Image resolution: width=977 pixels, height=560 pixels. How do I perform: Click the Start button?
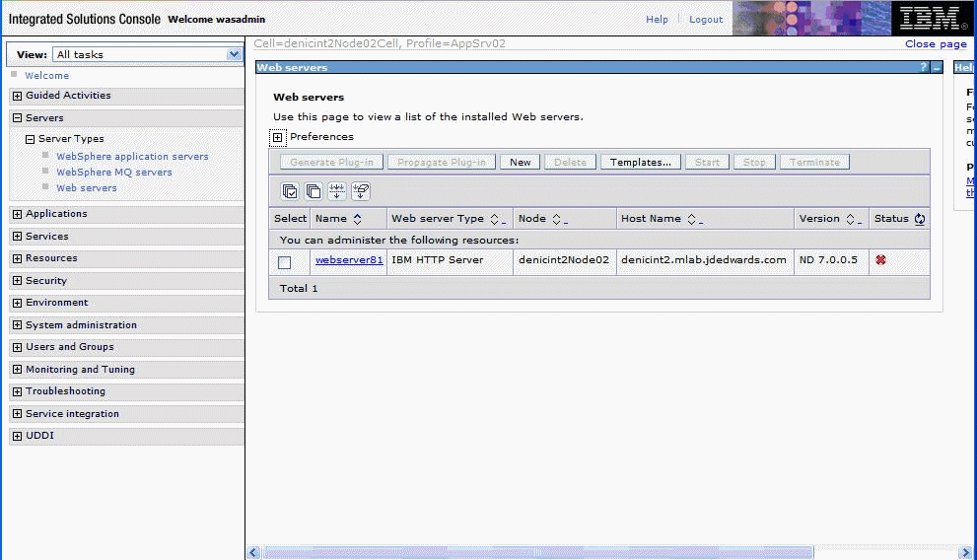click(x=707, y=162)
